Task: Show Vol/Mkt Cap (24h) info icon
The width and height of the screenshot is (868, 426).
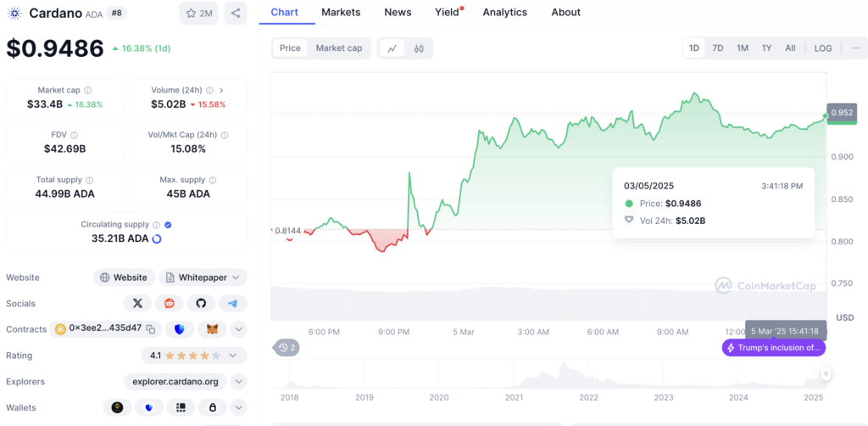Action: coord(224,135)
